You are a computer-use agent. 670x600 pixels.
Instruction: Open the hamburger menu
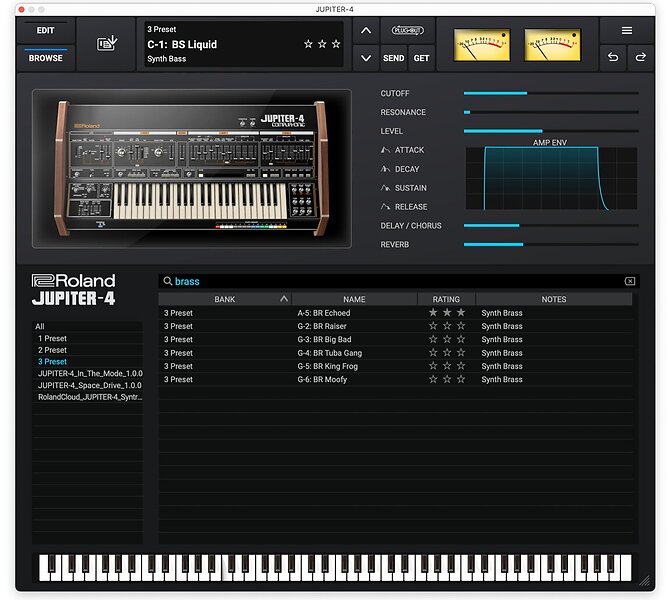626,30
